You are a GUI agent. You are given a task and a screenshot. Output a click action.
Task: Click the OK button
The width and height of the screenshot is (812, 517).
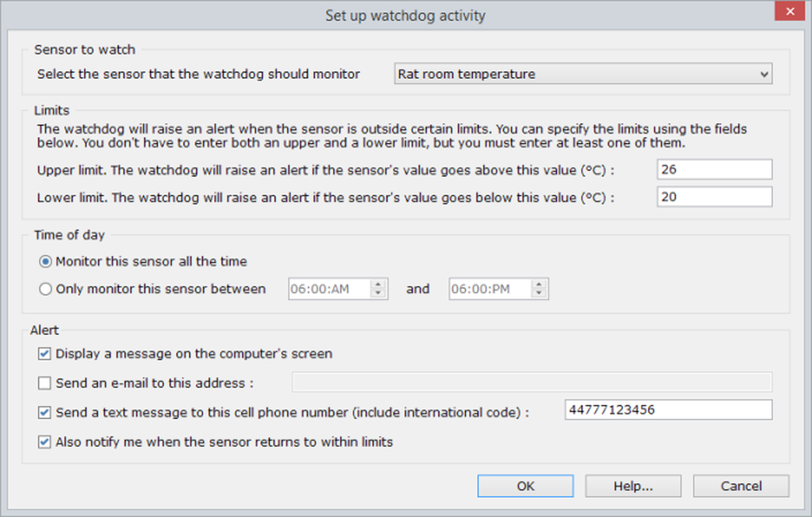tap(525, 486)
